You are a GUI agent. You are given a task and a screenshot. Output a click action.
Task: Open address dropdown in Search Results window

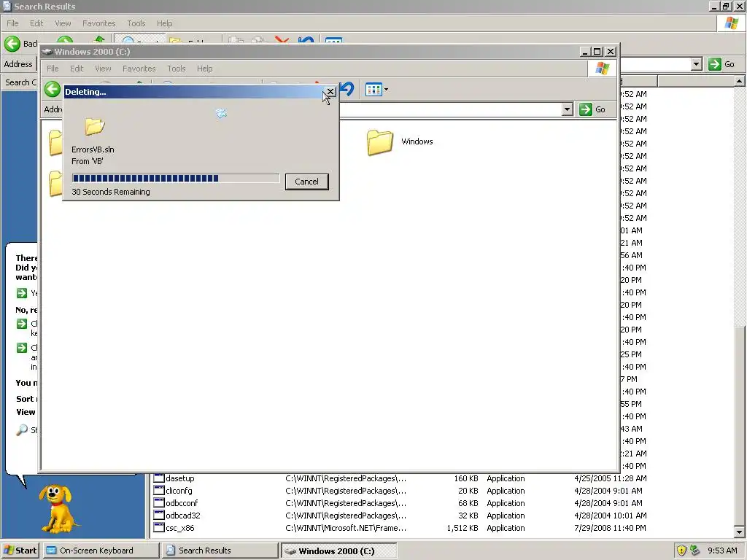tap(697, 64)
